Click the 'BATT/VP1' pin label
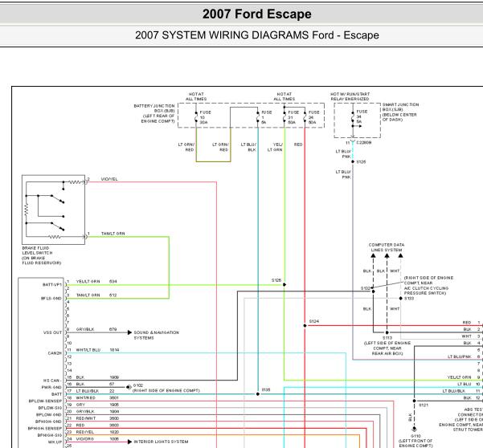 click(x=52, y=284)
